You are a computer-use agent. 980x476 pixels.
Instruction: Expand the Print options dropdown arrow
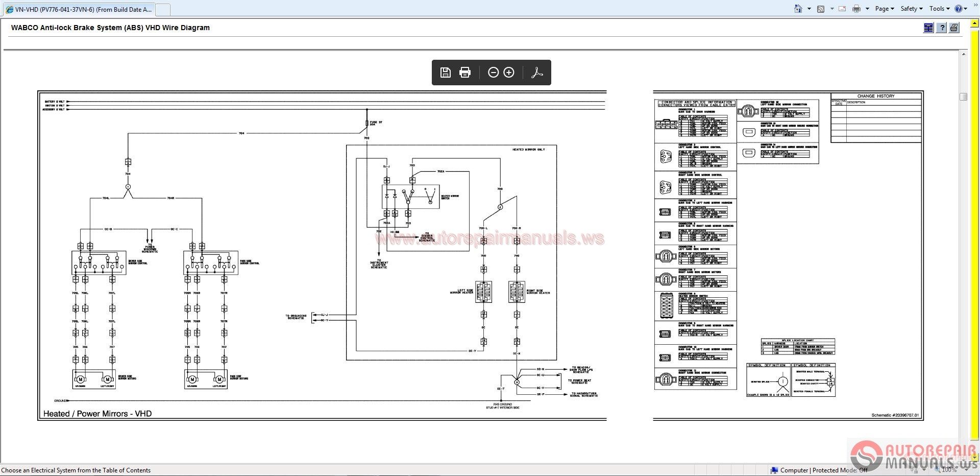[867, 9]
